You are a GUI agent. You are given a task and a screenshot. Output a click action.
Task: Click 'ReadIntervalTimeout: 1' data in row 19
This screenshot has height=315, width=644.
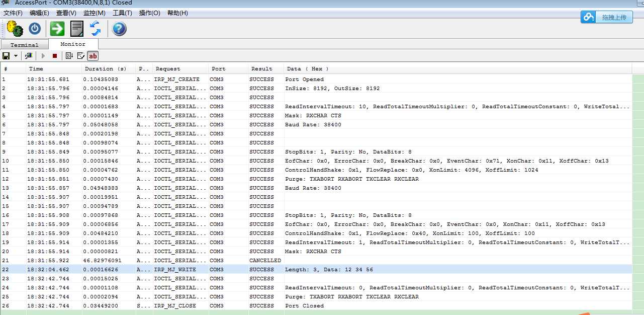[457, 243]
